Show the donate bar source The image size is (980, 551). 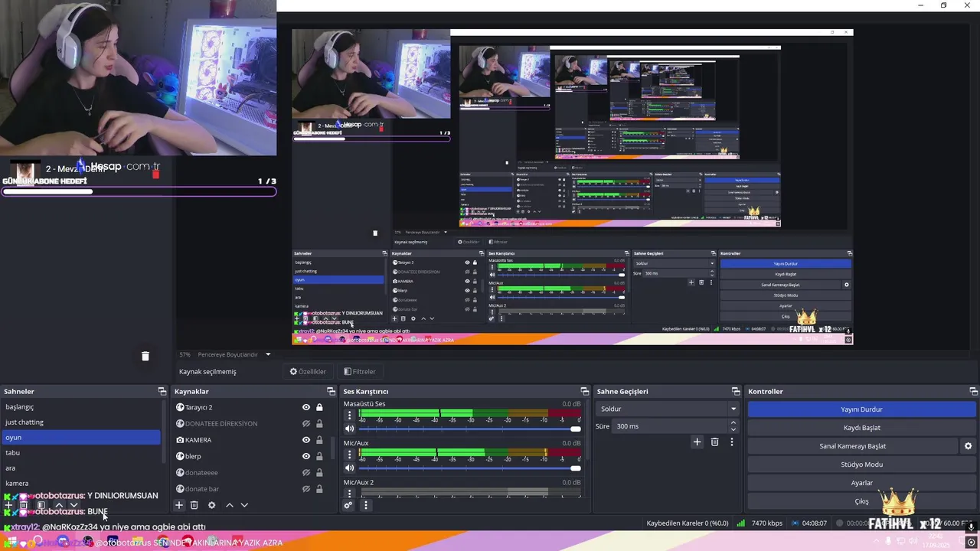coord(305,488)
